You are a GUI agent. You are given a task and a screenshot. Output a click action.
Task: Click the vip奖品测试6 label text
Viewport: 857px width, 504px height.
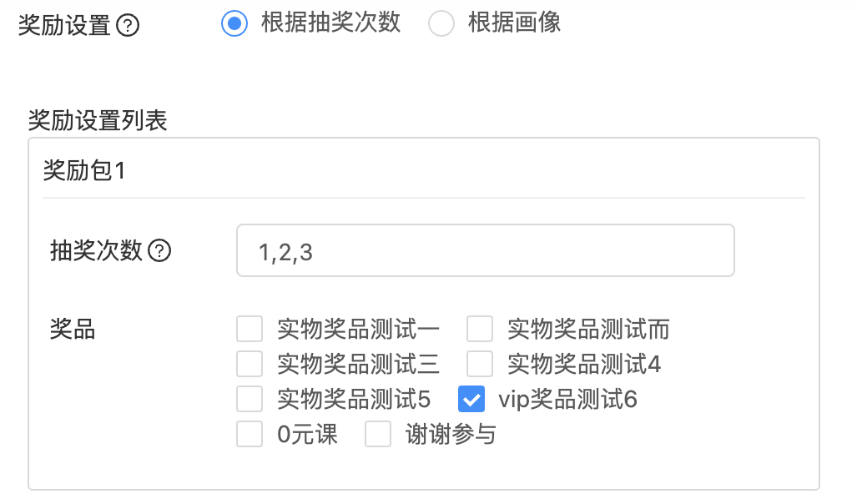point(567,400)
